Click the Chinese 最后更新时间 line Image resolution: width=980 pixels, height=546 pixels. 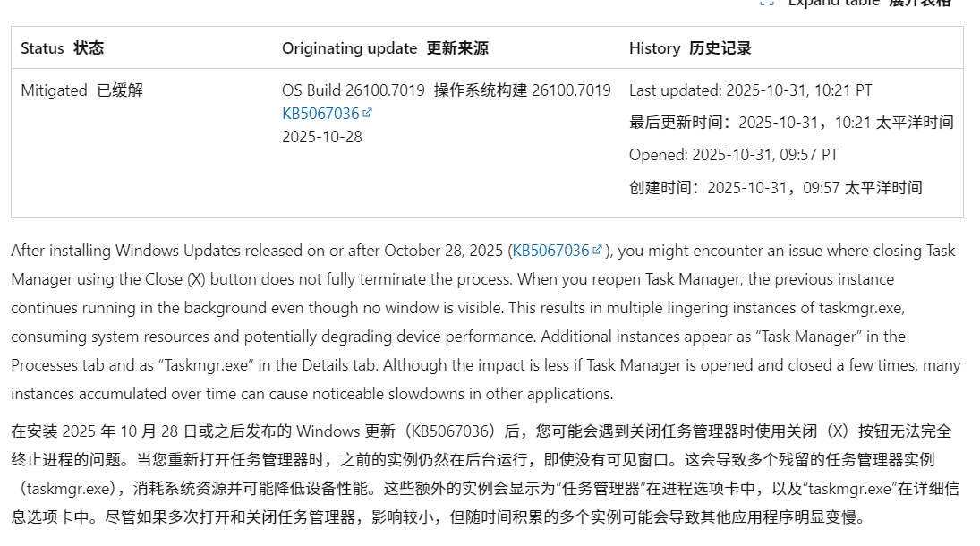(x=791, y=123)
